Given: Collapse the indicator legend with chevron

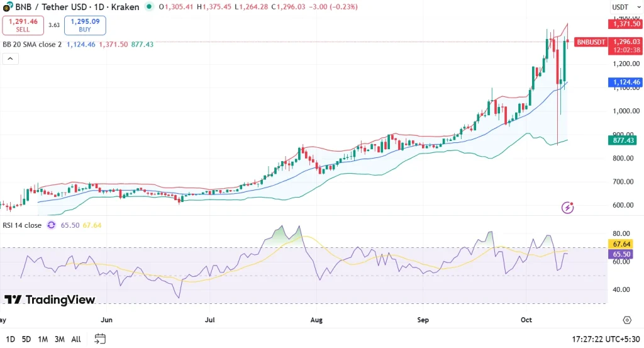Looking at the screenshot, I should coord(10,59).
